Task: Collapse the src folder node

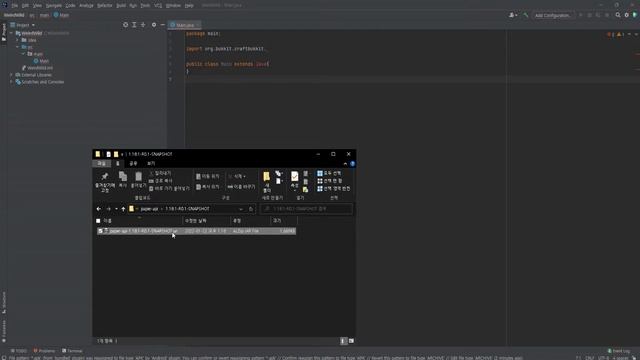Action: pyautogui.click(x=18, y=47)
